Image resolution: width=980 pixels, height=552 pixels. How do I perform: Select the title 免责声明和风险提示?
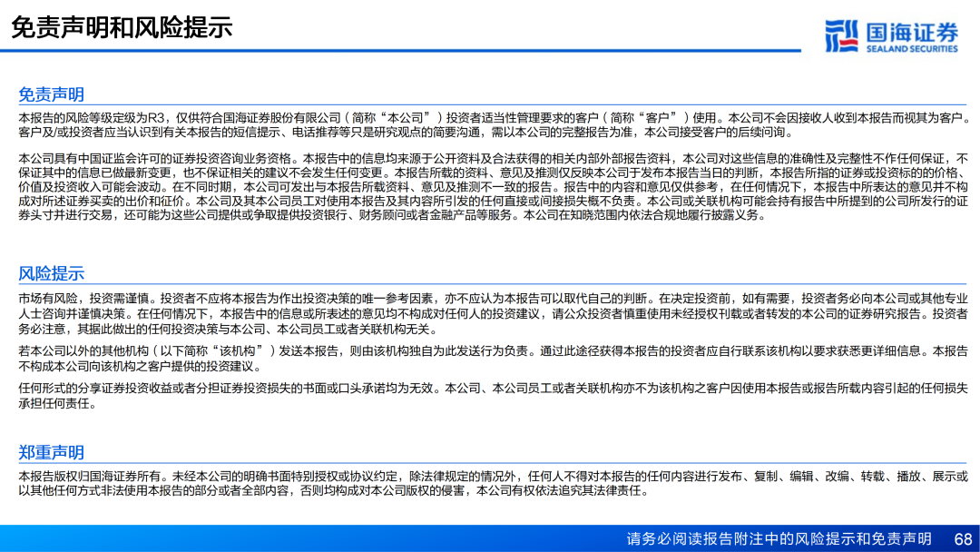122,27
